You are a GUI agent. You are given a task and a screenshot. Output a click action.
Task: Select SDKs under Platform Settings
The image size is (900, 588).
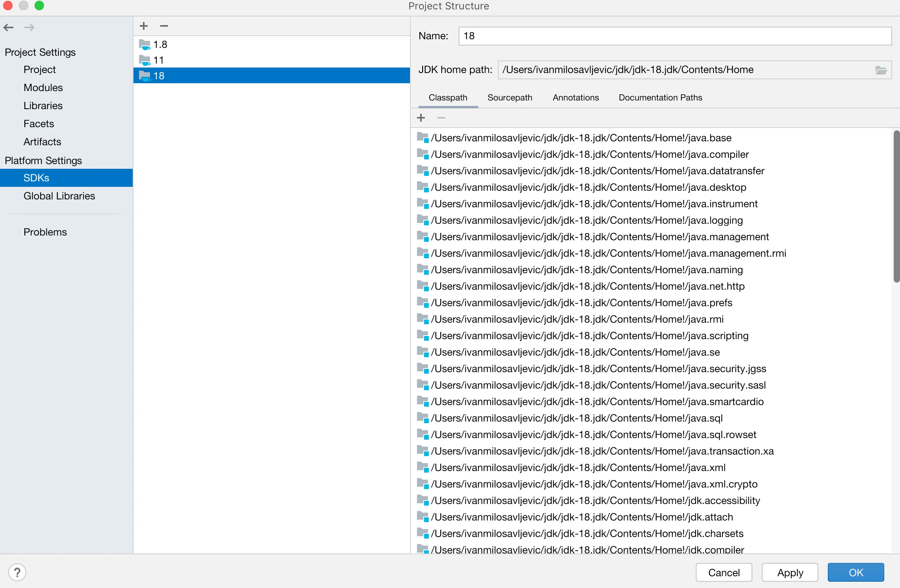pos(66,178)
